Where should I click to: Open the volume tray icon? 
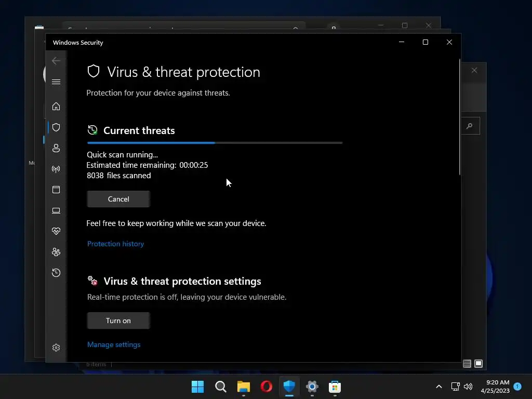point(468,387)
